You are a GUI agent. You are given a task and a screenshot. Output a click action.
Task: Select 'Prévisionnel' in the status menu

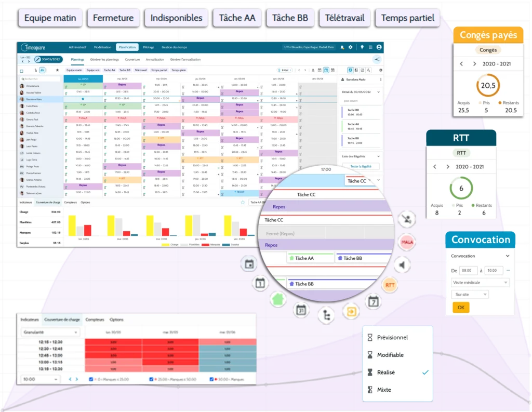point(392,337)
